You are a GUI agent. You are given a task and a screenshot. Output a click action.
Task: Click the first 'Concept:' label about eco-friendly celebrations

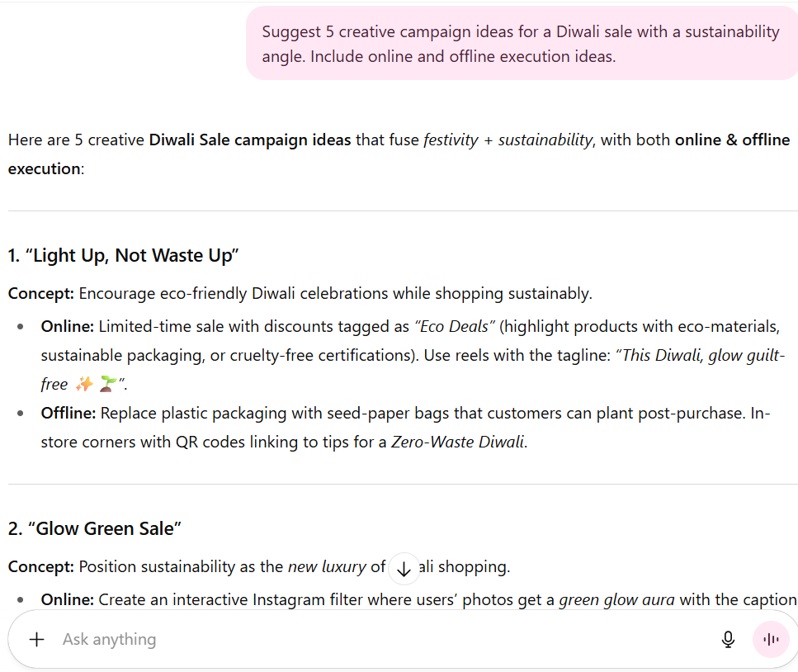[41, 294]
